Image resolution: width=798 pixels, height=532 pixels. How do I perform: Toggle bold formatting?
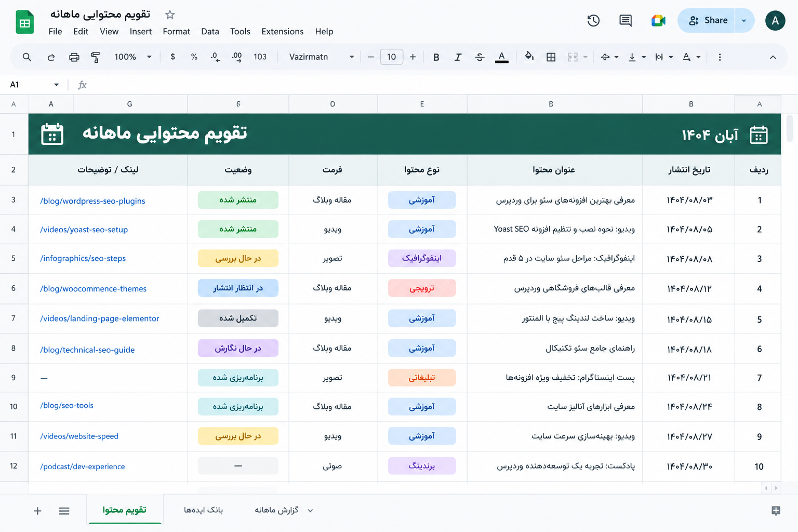[436, 57]
